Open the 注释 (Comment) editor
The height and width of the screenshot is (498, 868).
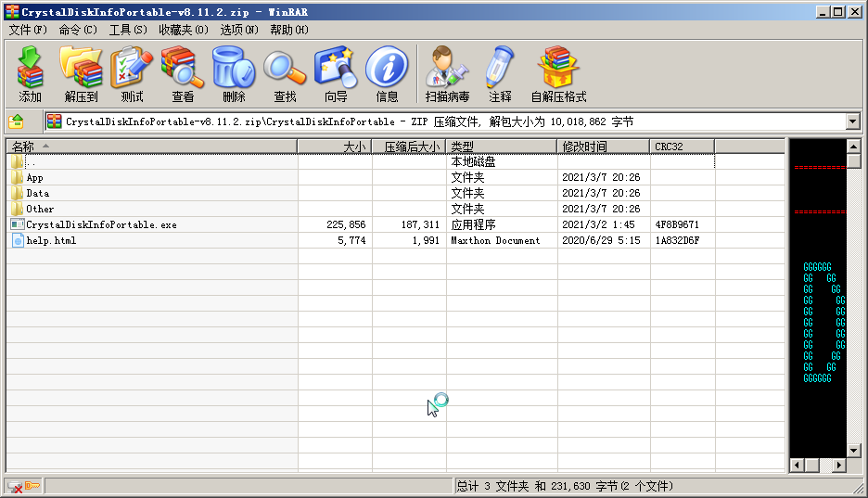click(500, 74)
